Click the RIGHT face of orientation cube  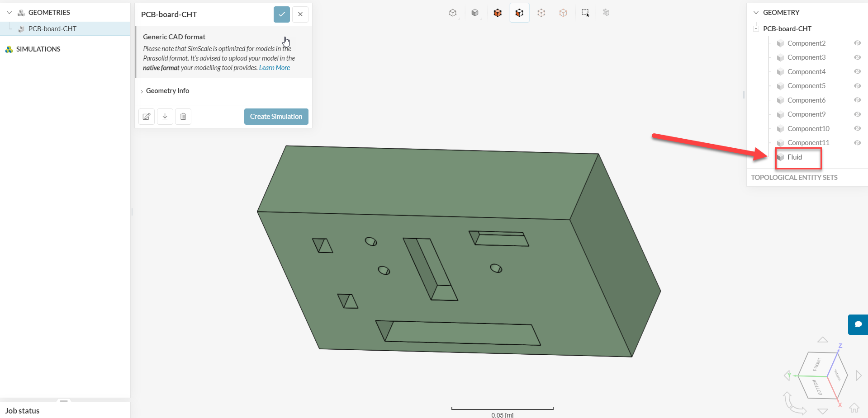click(x=837, y=375)
